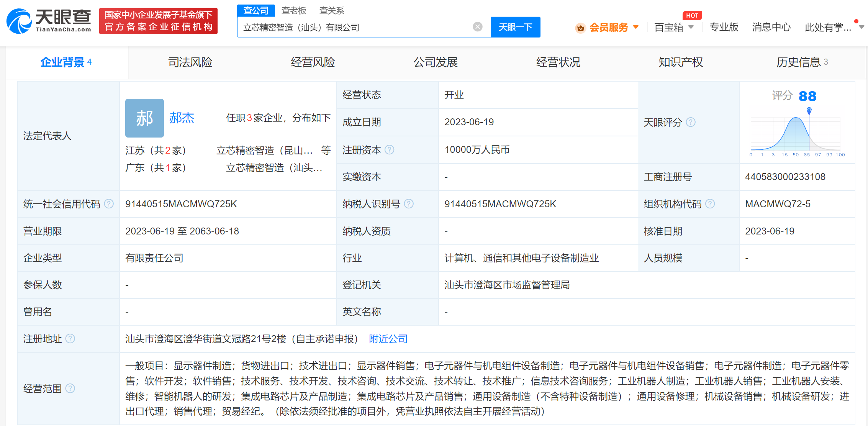Screen dimensions: 868x426
Task: Click the registration number 440583000233108
Action: tap(785, 177)
